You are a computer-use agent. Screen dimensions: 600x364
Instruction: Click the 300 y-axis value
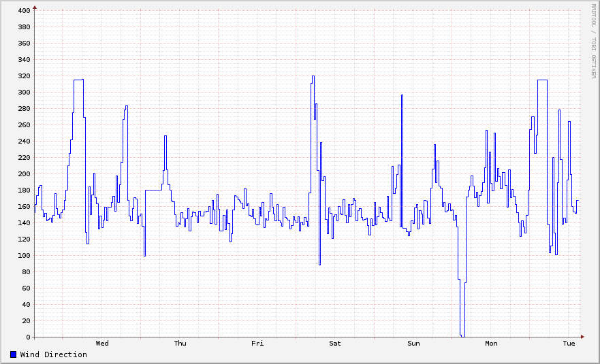pyautogui.click(x=24, y=92)
